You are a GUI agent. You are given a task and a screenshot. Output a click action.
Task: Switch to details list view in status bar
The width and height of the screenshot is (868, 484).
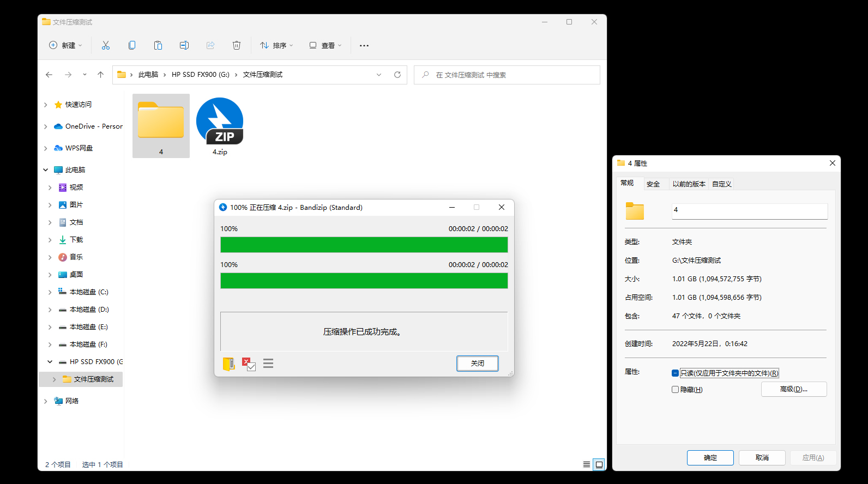(587, 464)
